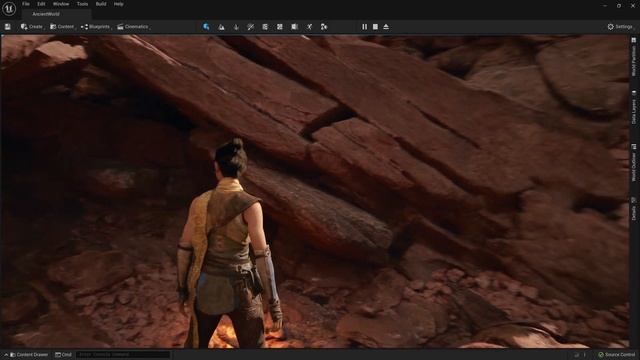
Task: Switch to Brush Editing mode icon
Action: click(x=294, y=27)
